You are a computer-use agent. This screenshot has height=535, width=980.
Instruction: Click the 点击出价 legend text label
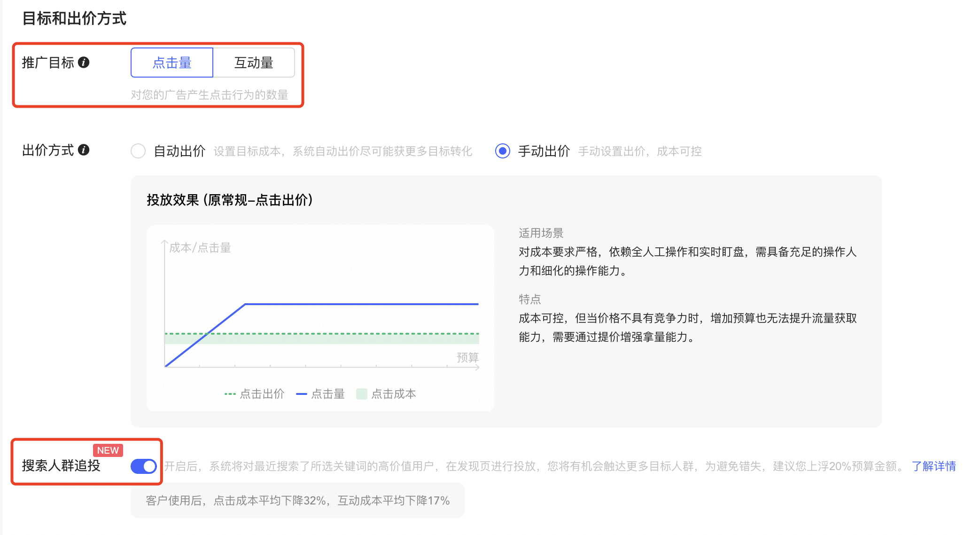click(262, 393)
